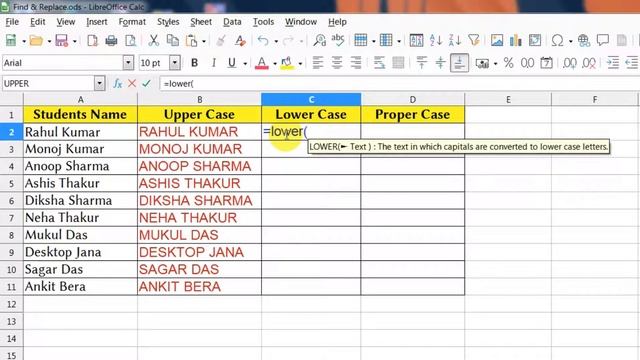Click the Paste clipboard icon

[191, 40]
